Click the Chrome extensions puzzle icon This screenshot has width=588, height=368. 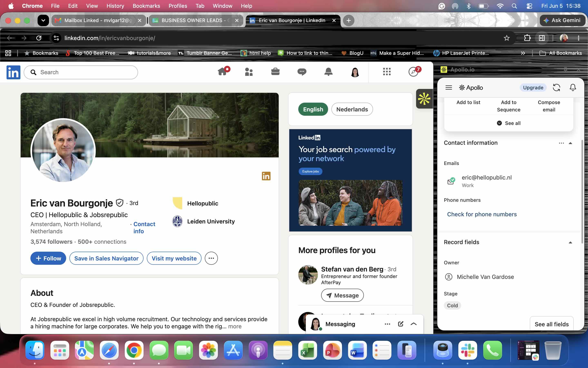tap(527, 38)
